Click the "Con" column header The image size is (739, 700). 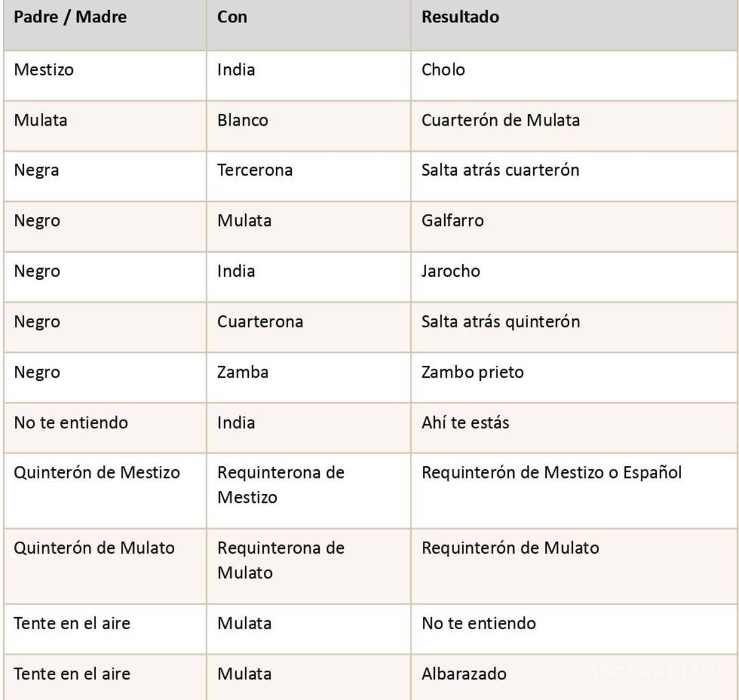[232, 17]
